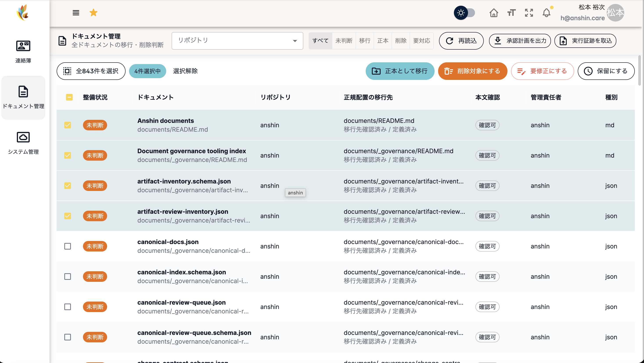Viewport: 644px width, 363px height.
Task: Click 確認可 chip in canonical-docs.json row
Action: (487, 246)
